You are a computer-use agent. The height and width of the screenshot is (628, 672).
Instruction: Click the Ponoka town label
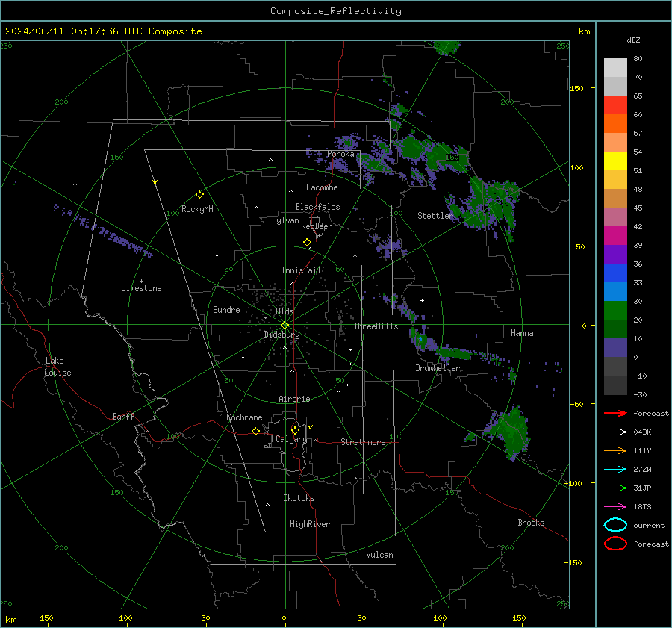340,154
